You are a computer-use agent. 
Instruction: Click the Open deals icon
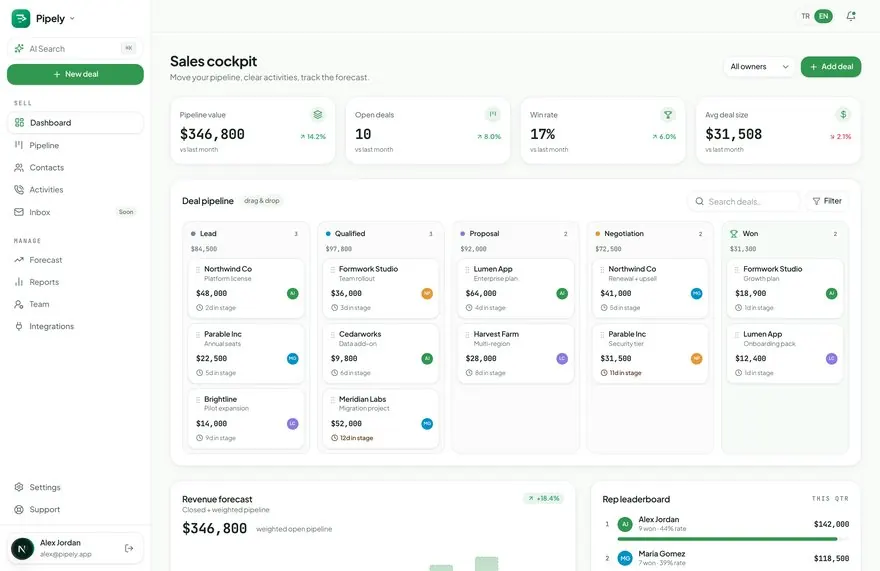coord(493,115)
